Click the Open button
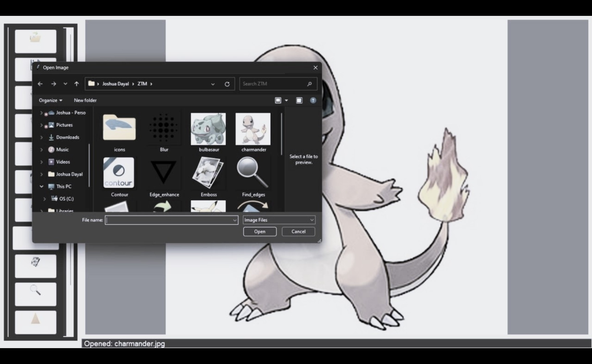 pos(260,231)
